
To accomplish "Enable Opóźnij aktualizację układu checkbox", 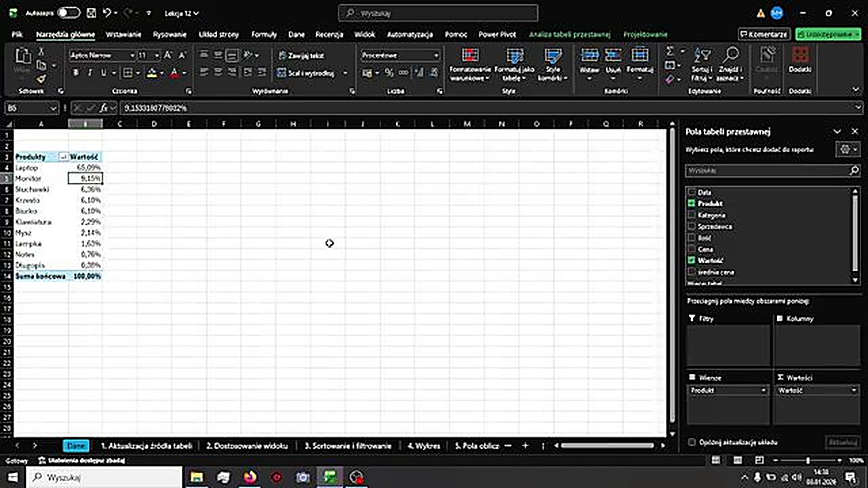I will click(x=692, y=442).
